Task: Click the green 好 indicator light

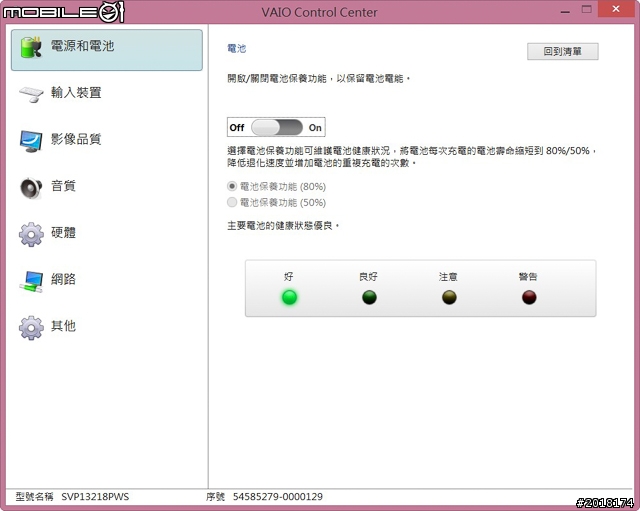Action: click(289, 297)
